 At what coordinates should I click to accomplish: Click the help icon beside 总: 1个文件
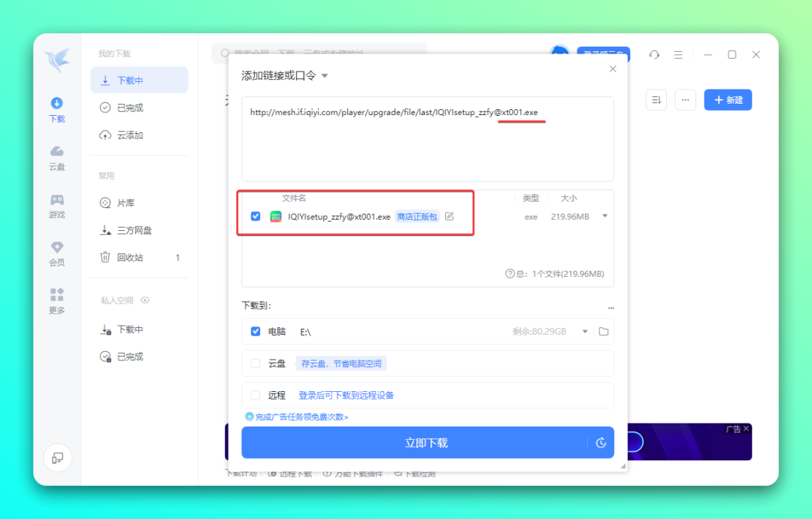click(510, 274)
